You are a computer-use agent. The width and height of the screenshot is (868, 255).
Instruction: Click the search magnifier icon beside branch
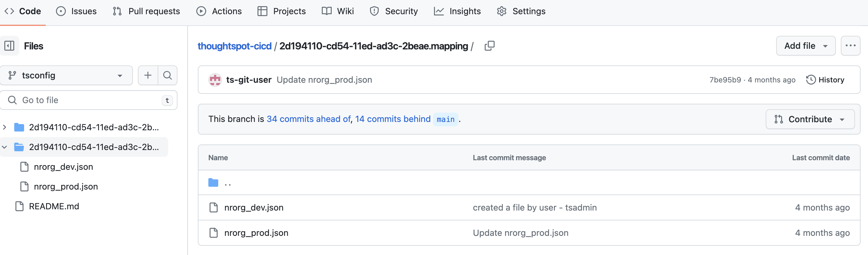168,75
